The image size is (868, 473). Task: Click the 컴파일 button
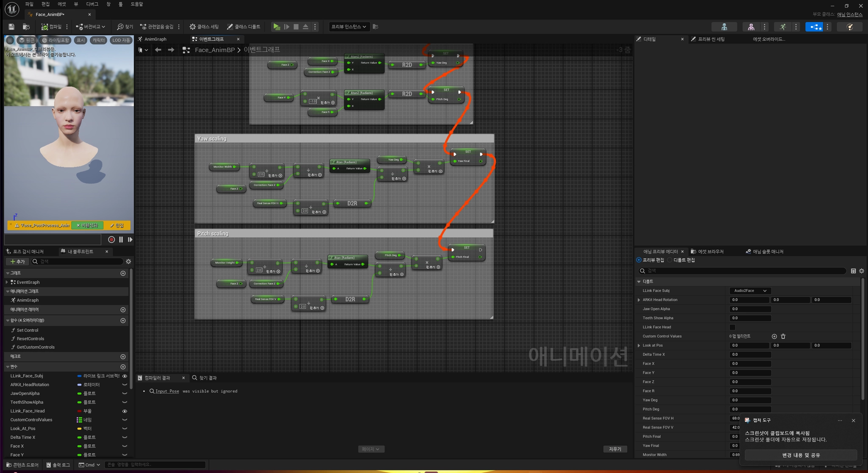(x=51, y=27)
